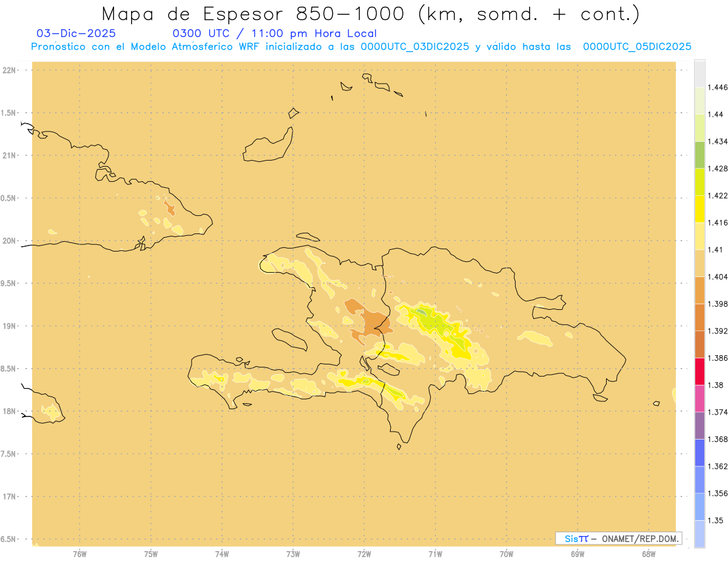This screenshot has width=728, height=562.
Task: Click the green legend swatch between 1.428 and 1.434
Action: (699, 155)
